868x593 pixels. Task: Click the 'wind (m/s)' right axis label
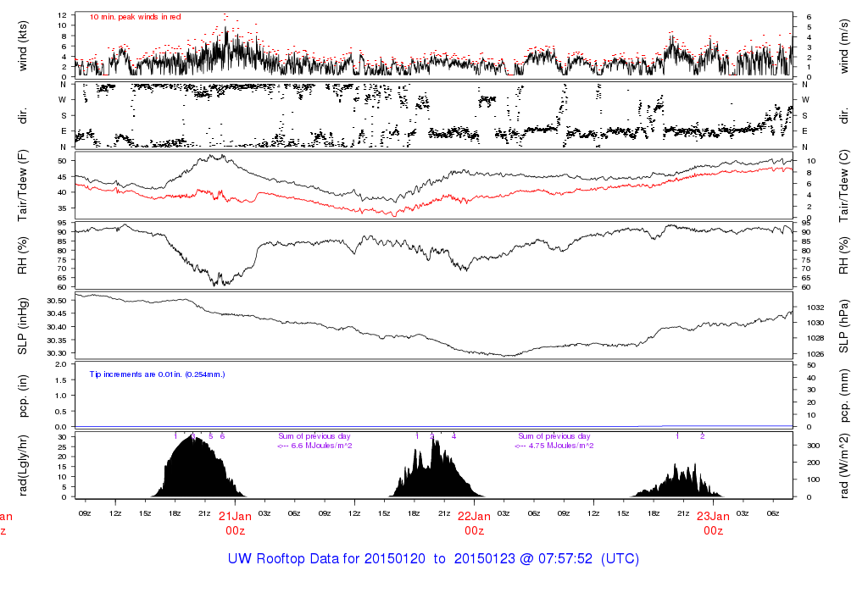tap(845, 45)
